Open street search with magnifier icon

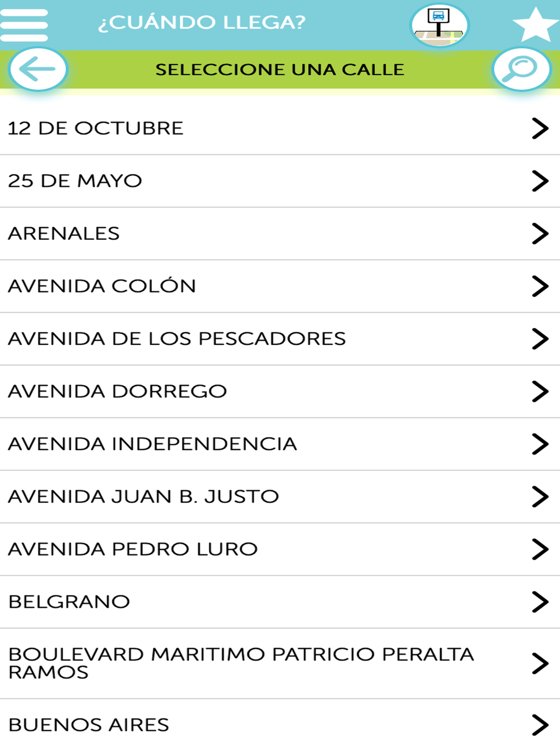pyautogui.click(x=521, y=69)
